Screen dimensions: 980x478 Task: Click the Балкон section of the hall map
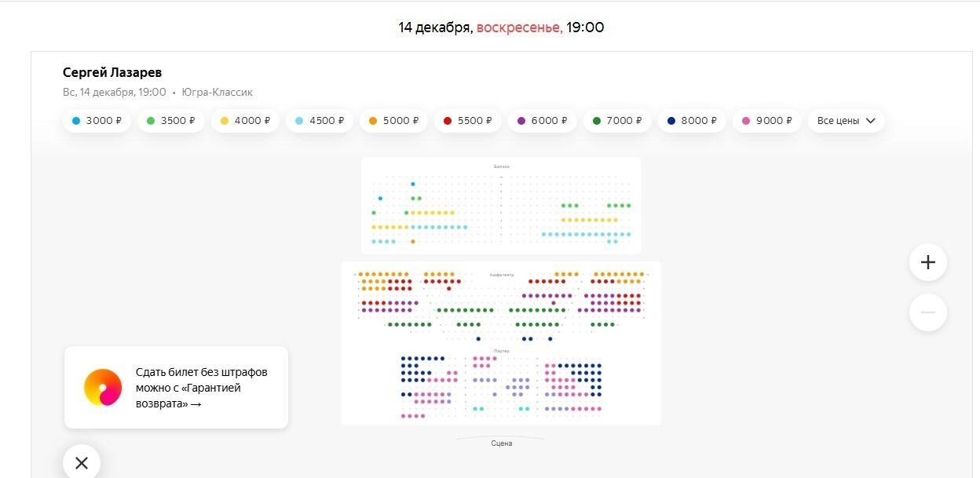tap(501, 166)
